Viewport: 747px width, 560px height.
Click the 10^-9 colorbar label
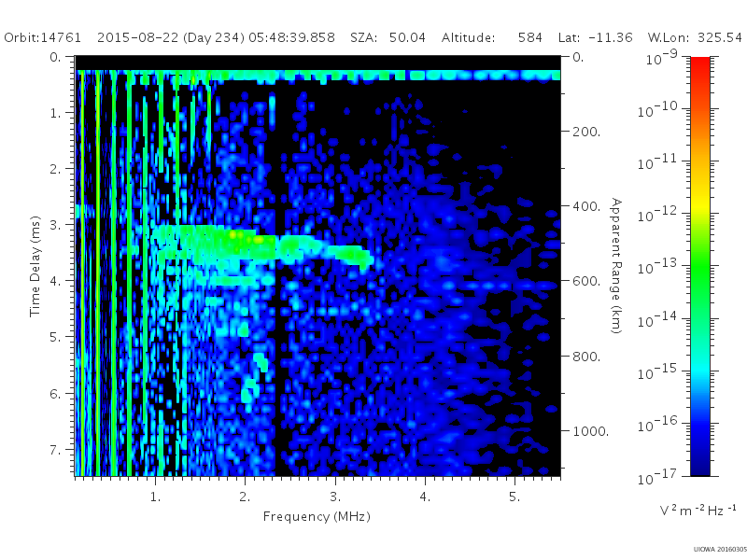click(x=662, y=57)
